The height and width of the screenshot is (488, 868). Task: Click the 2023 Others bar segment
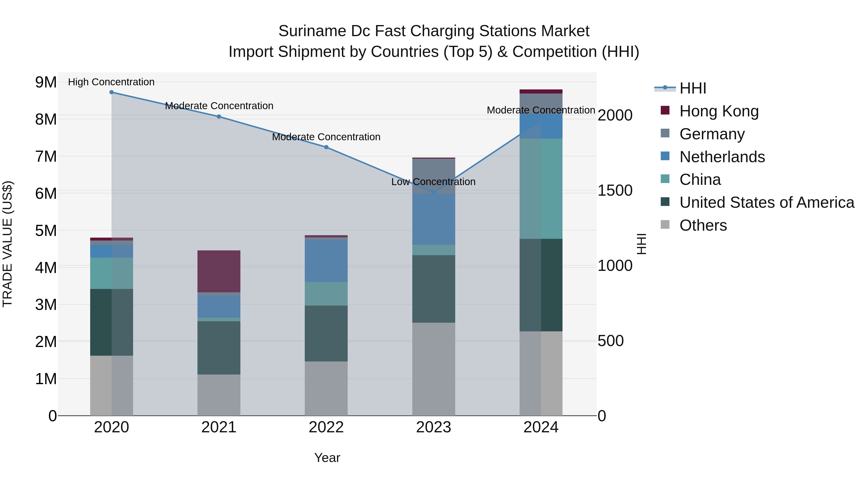pyautogui.click(x=434, y=369)
